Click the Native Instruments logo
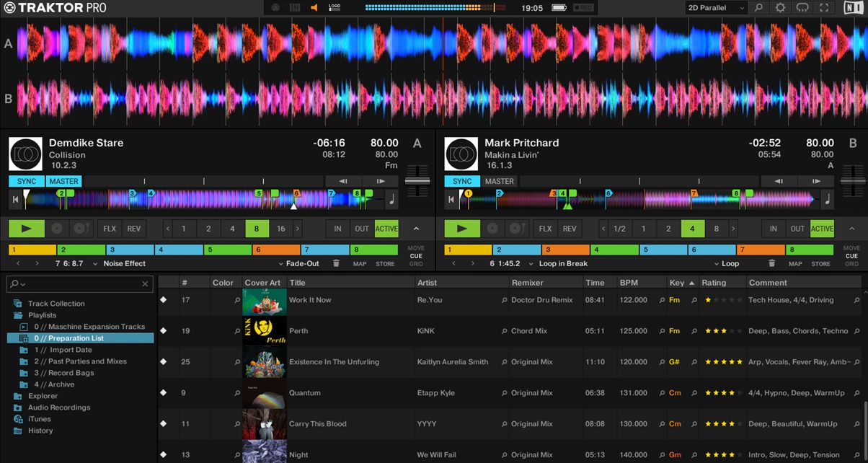Image resolution: width=868 pixels, height=463 pixels. coord(853,8)
